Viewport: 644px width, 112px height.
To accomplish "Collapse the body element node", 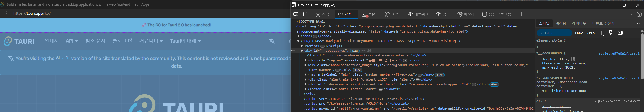I will click(299, 41).
